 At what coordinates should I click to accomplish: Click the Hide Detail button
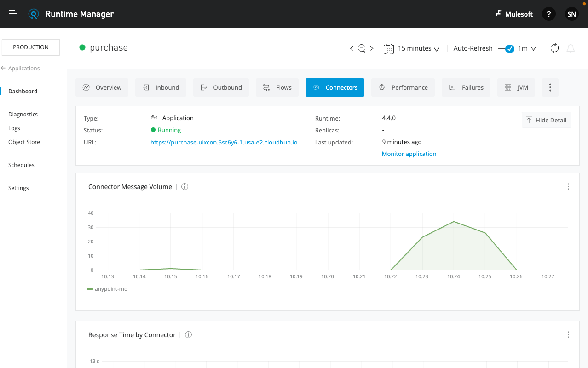pos(546,120)
